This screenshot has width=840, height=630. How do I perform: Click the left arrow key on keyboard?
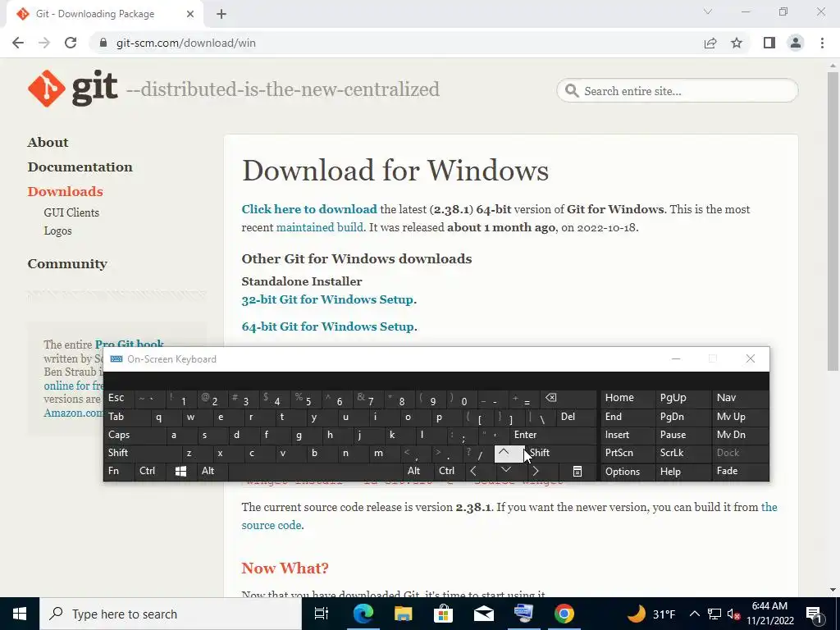pos(473,471)
